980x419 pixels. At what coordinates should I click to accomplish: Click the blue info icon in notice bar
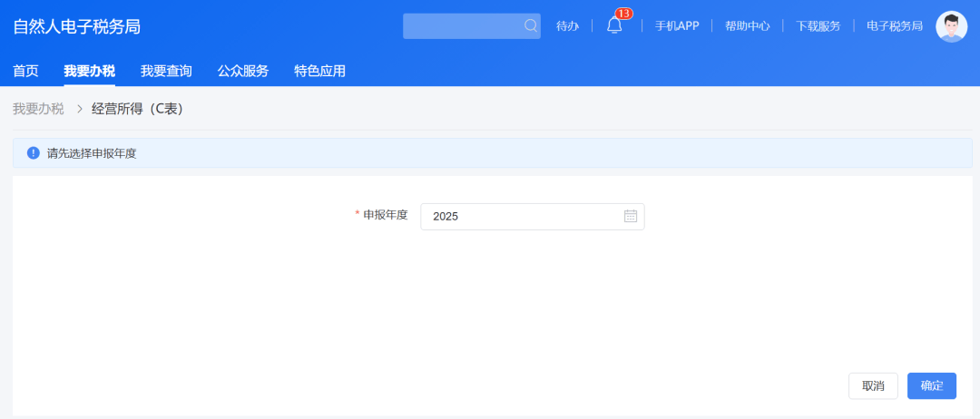pos(34,153)
